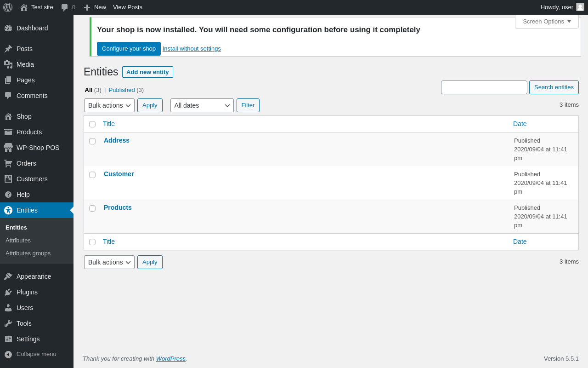Screen dimensions: 588x368
Task: Click Howdy, user account menu
Action: (x=562, y=7)
